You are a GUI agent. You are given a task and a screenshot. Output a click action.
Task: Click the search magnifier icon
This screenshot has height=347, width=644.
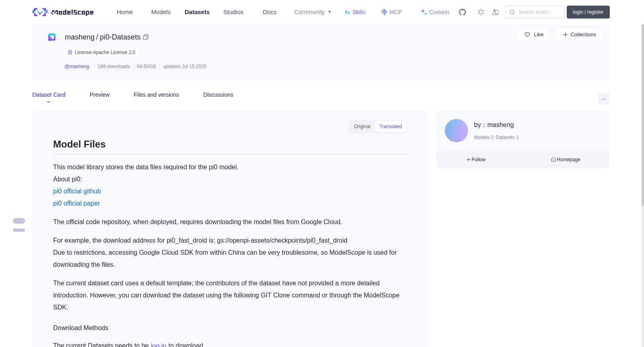pyautogui.click(x=512, y=12)
